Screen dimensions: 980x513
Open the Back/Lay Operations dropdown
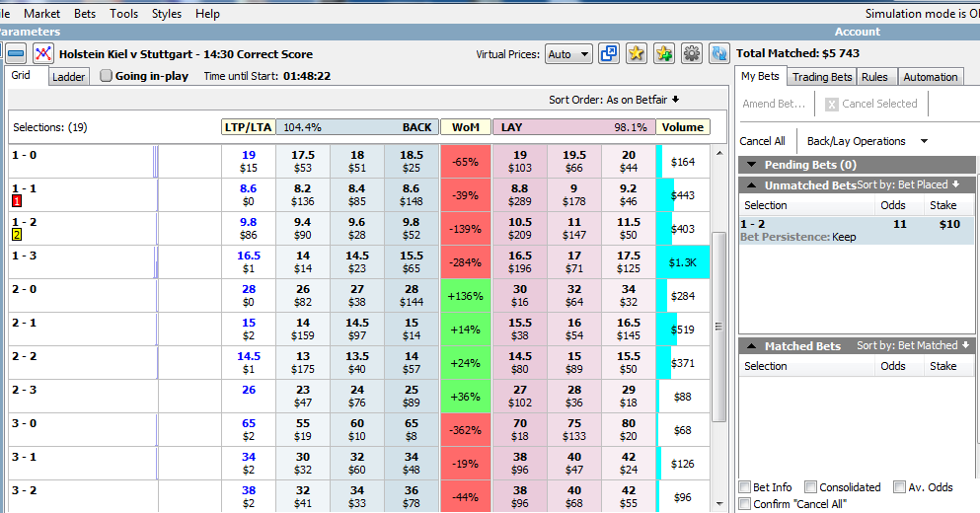[867, 141]
